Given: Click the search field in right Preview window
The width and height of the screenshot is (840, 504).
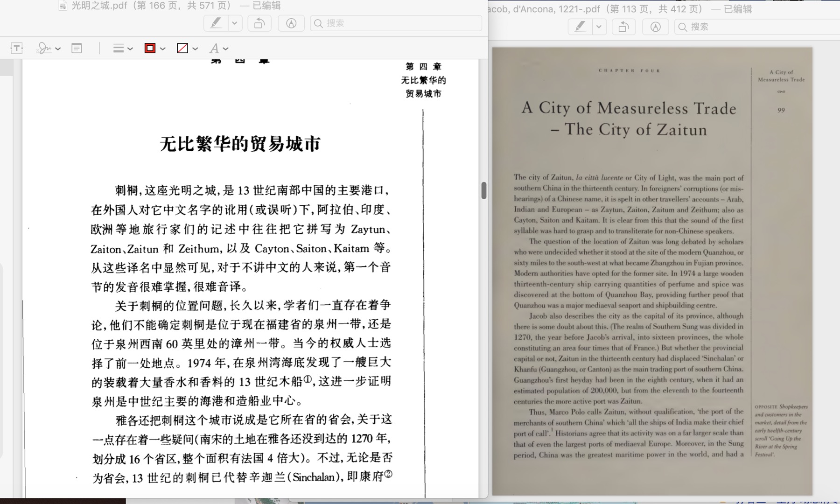Looking at the screenshot, I should [x=756, y=27].
